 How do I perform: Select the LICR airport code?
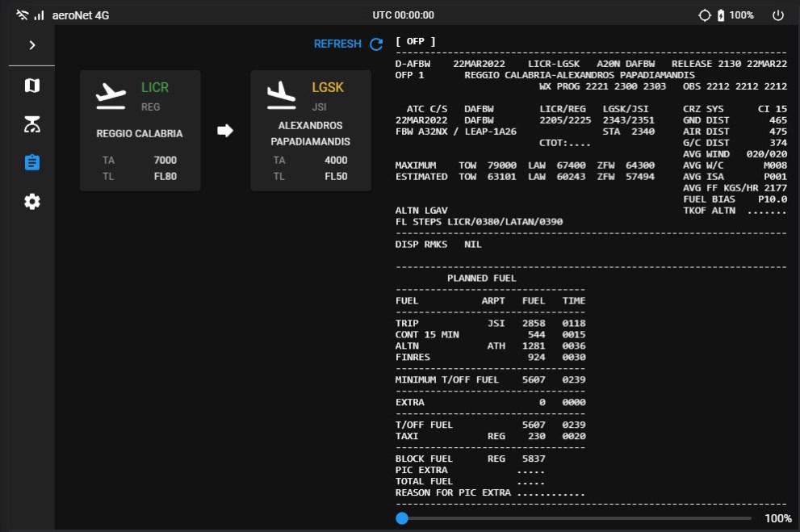[155, 87]
